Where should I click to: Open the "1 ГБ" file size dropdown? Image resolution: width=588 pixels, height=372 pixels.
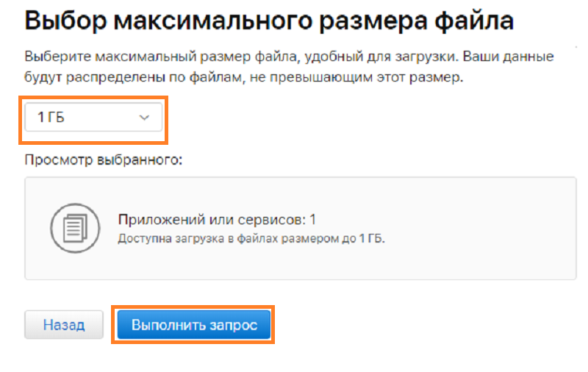(93, 117)
